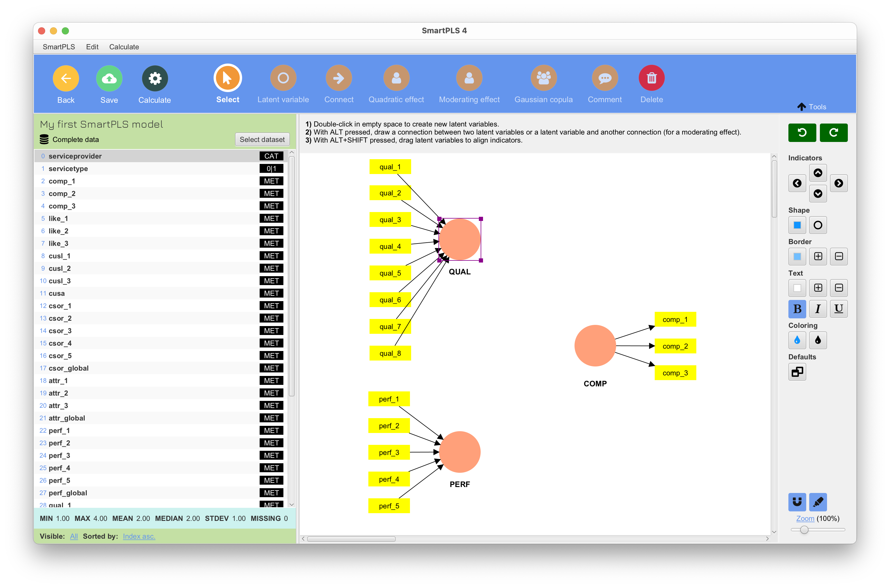The height and width of the screenshot is (588, 890).
Task: Increase border size with plus
Action: pyautogui.click(x=818, y=257)
